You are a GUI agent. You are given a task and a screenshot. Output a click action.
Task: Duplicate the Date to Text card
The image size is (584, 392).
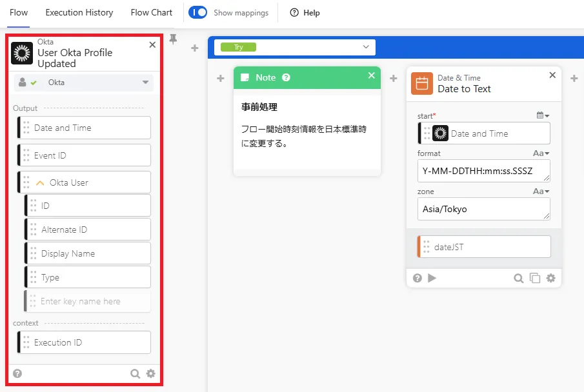click(x=535, y=278)
